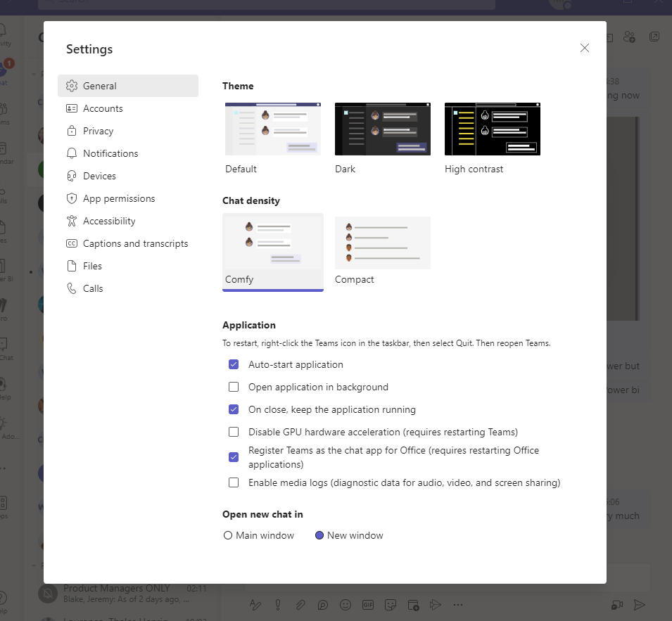672x621 pixels.
Task: Click the priority exclamation icon in compose bar
Action: point(278,605)
